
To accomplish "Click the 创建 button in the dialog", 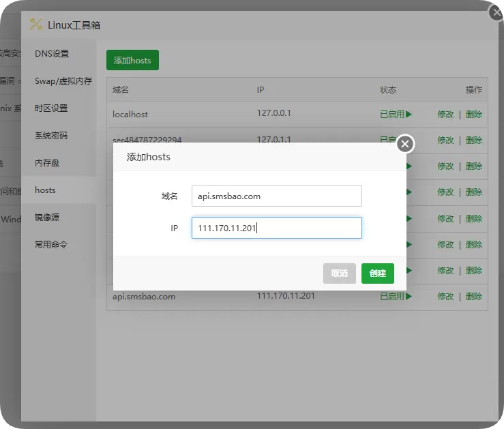I will (x=377, y=273).
